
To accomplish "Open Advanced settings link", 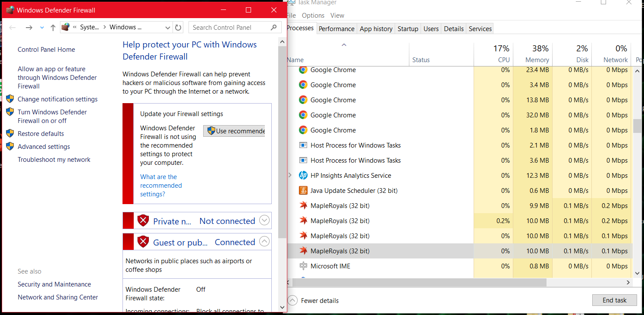I will [44, 147].
